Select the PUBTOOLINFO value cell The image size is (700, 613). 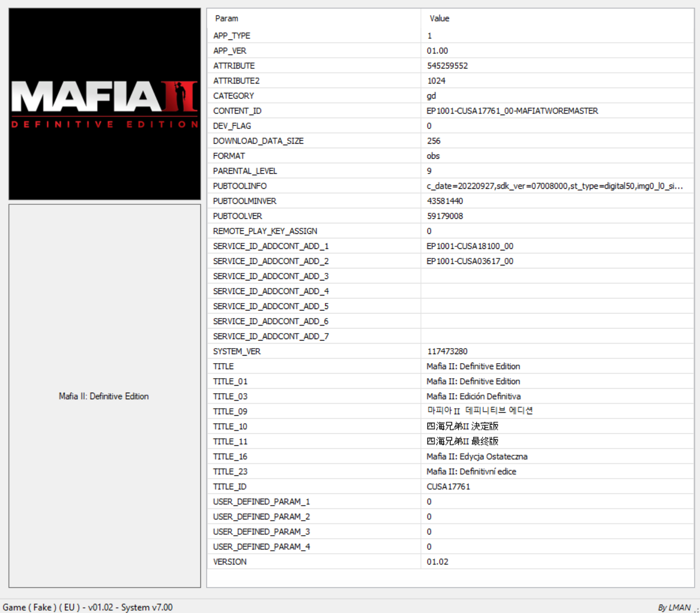click(x=554, y=186)
